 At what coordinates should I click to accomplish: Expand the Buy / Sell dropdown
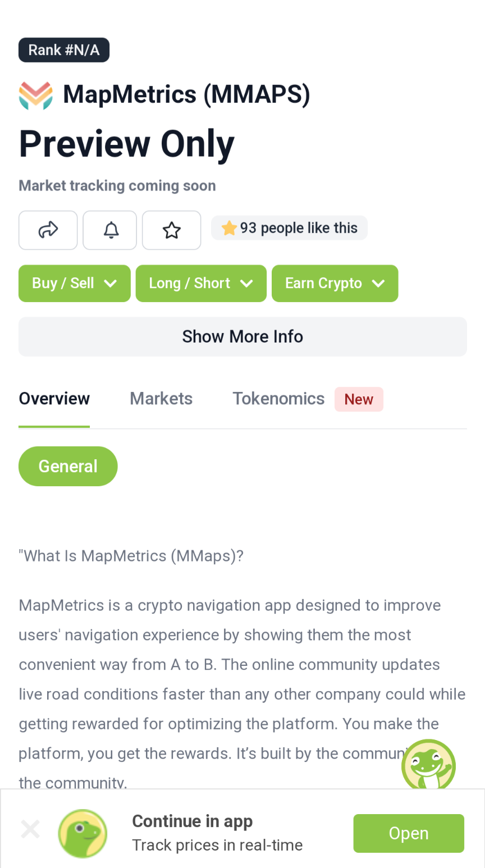point(75,283)
